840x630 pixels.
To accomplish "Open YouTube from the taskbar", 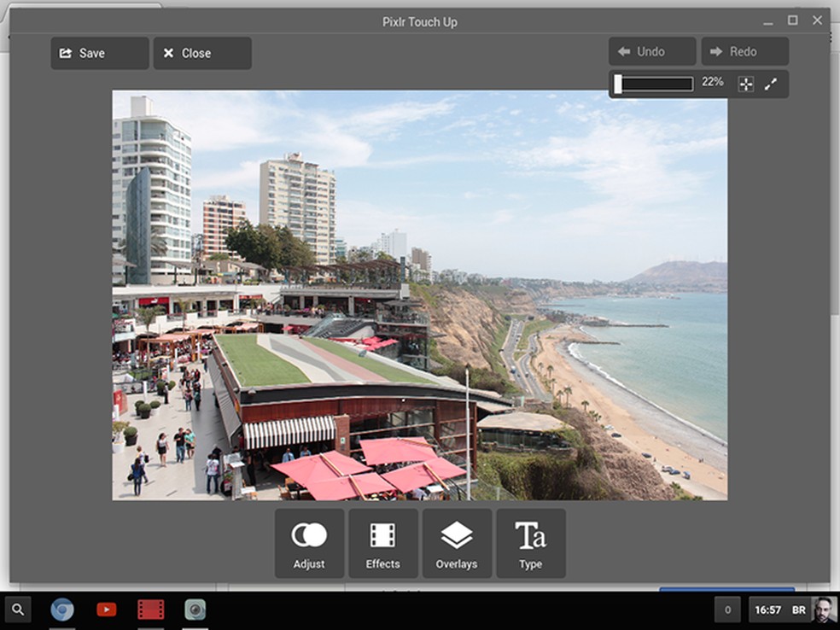I will tap(106, 610).
